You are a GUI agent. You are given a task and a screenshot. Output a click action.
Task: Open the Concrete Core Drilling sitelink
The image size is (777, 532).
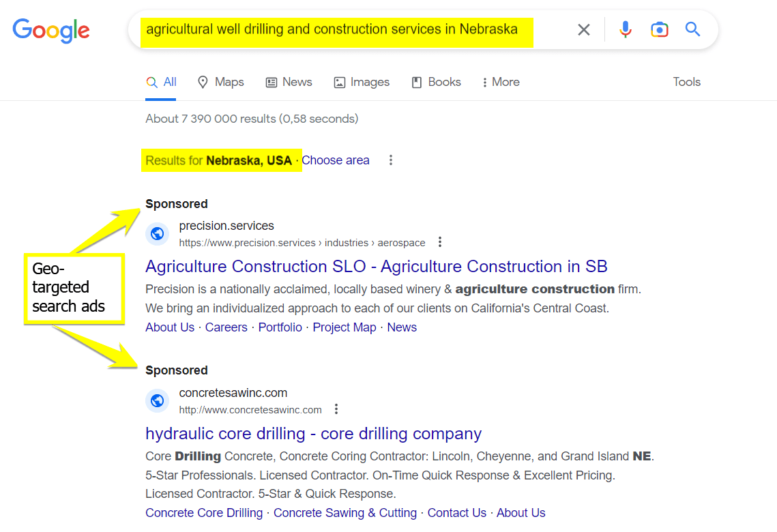(204, 513)
